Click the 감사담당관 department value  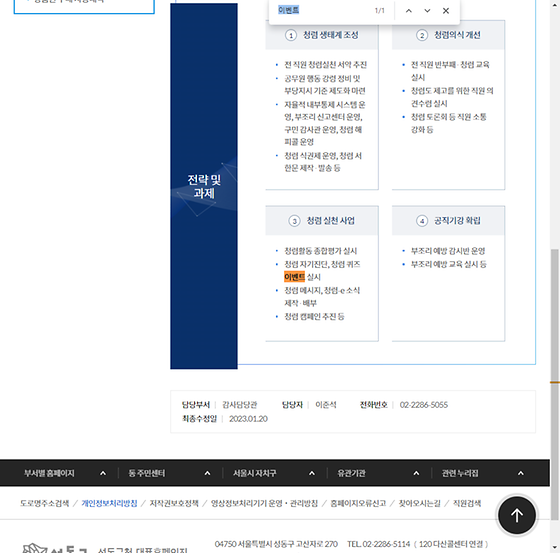click(x=240, y=405)
